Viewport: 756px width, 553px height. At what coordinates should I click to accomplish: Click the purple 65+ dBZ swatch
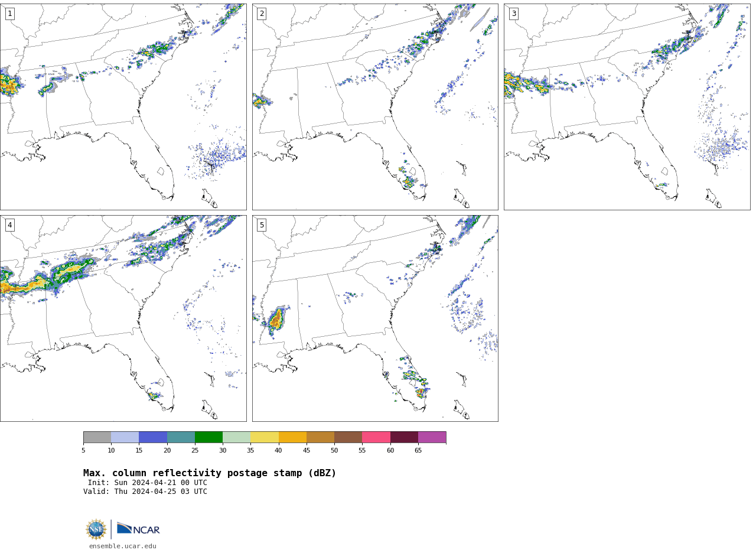point(432,437)
